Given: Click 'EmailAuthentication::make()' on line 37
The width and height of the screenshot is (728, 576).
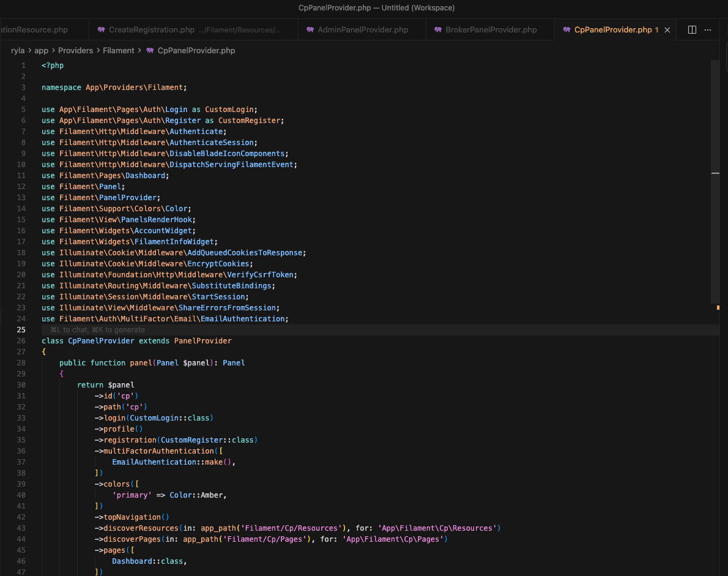Looking at the screenshot, I should point(172,462).
